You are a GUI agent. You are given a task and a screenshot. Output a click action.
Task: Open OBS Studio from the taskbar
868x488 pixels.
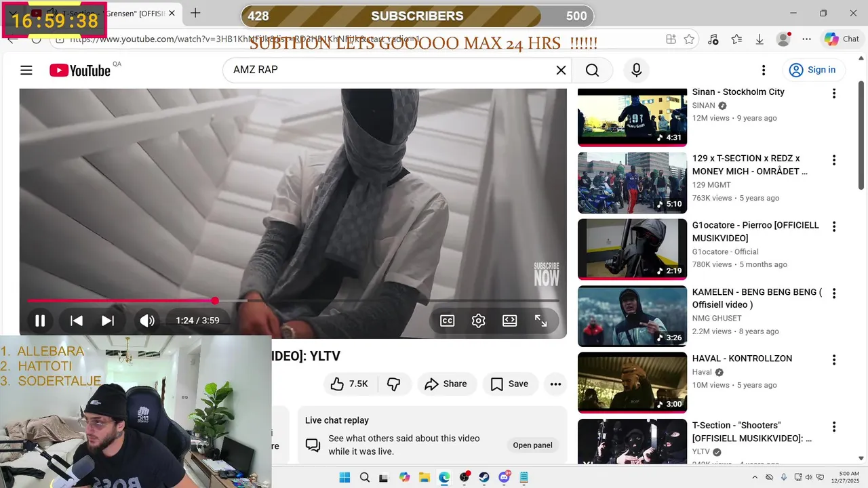465,477
